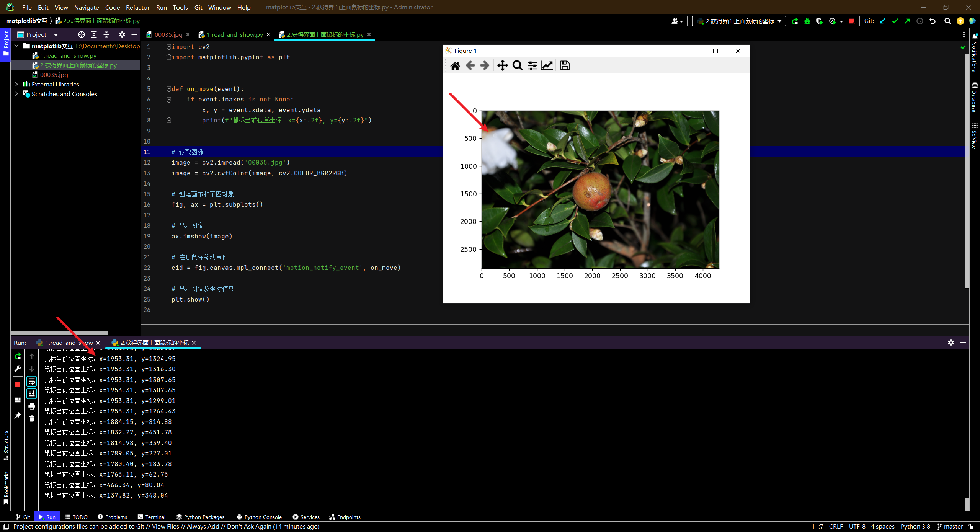Click the Debug bug icon in top toolbar
980x532 pixels.
[807, 21]
